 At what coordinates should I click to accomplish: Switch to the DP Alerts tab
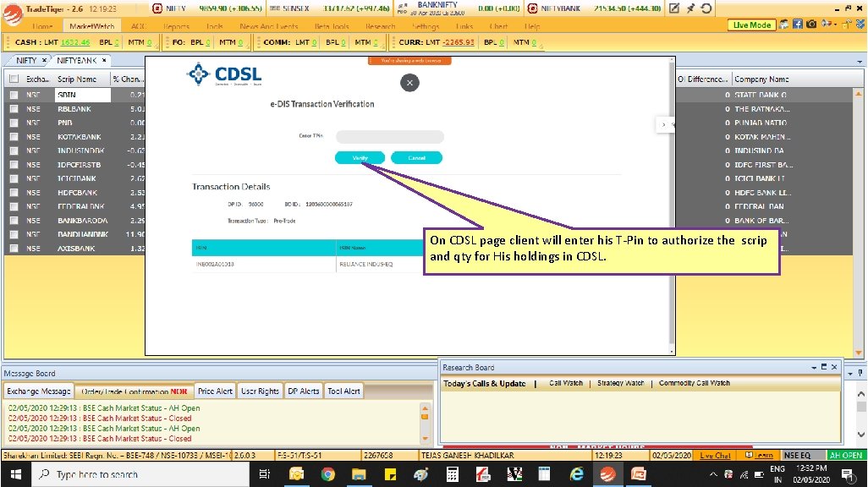tap(304, 391)
